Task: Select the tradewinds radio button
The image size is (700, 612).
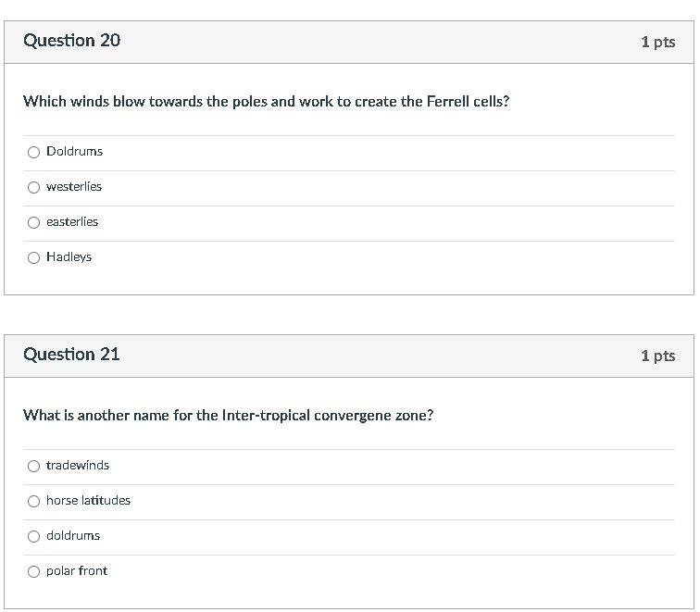Action: click(33, 467)
